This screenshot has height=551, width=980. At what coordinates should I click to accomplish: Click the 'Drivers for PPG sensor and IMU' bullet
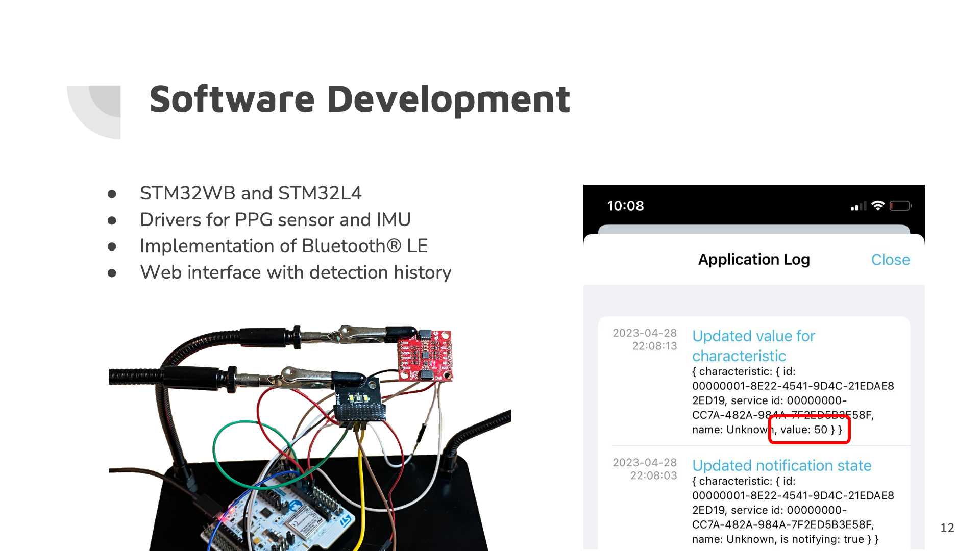coord(275,220)
